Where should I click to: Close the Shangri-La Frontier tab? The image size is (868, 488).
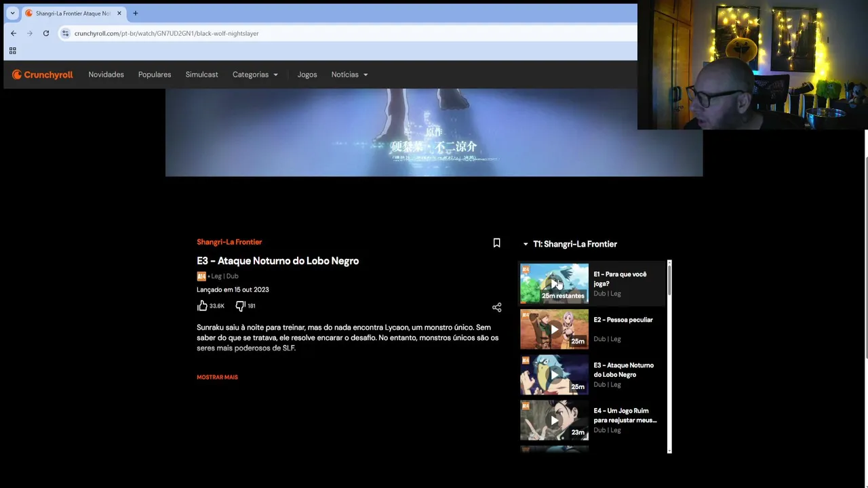(119, 13)
